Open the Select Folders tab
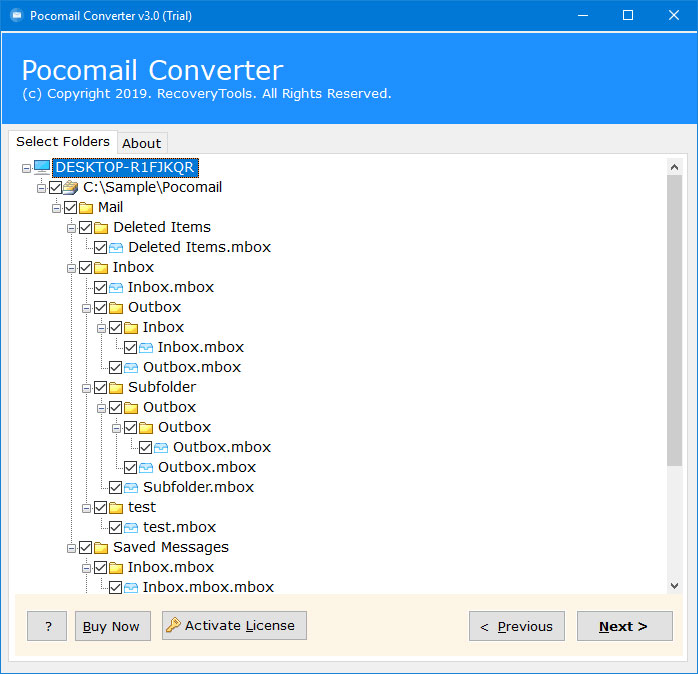The width and height of the screenshot is (698, 674). [x=63, y=142]
